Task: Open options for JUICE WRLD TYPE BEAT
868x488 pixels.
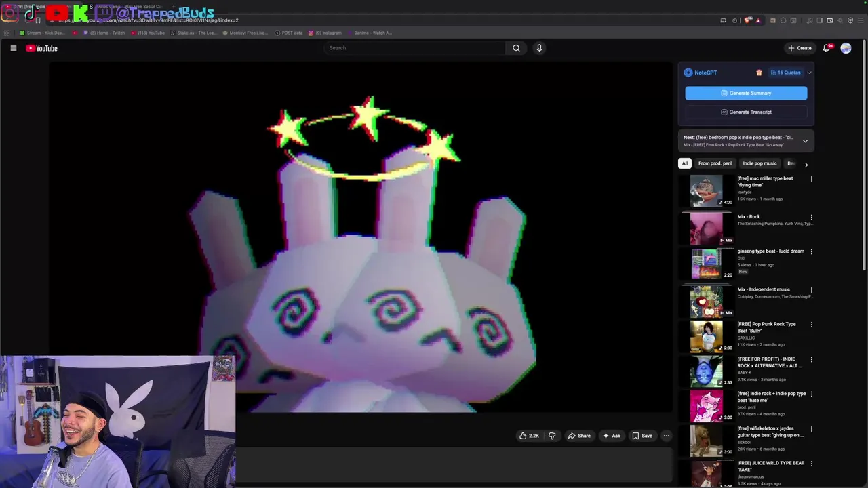Action: [x=811, y=464]
